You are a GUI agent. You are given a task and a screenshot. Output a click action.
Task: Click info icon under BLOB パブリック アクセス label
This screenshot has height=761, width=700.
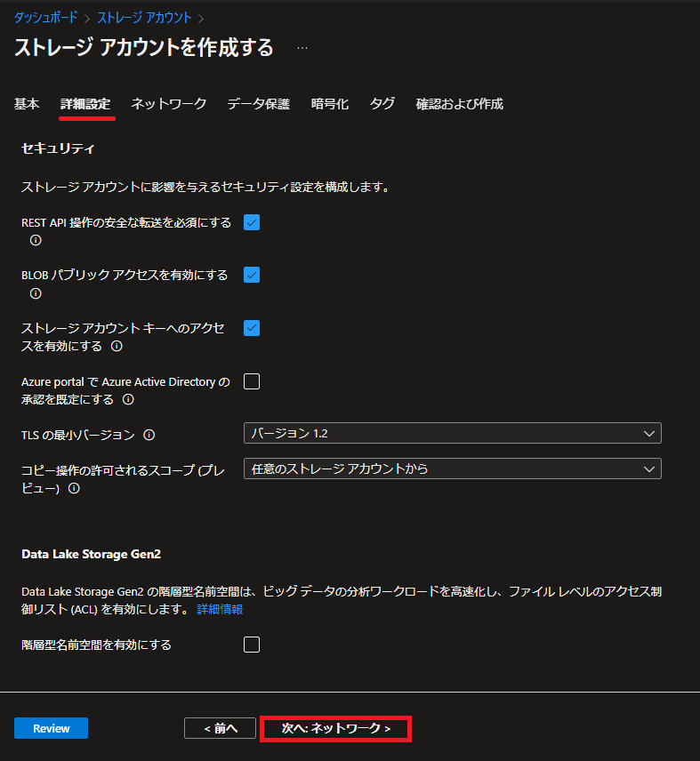click(x=36, y=293)
